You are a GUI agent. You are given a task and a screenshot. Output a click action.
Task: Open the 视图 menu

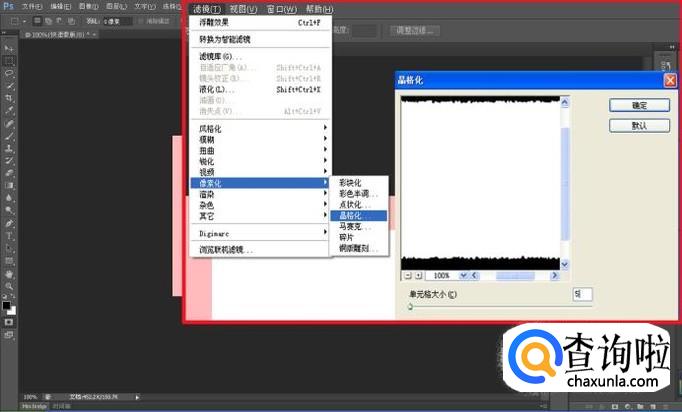click(x=243, y=9)
